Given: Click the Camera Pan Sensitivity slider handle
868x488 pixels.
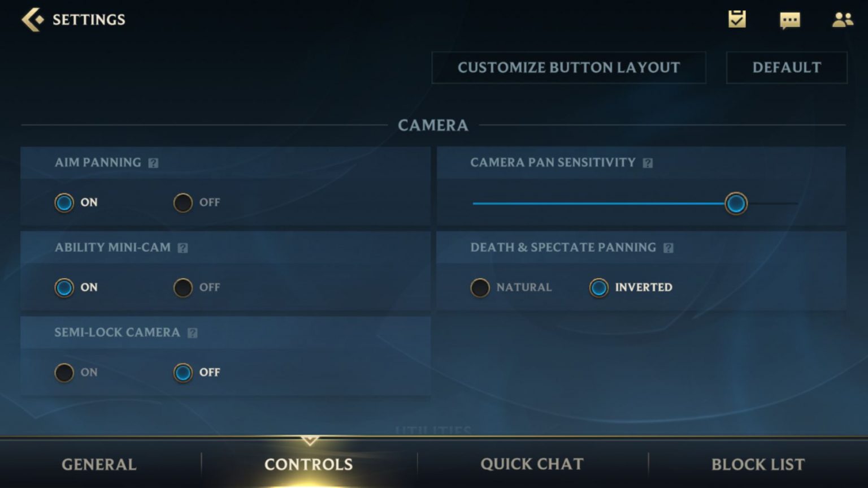Looking at the screenshot, I should pos(736,204).
